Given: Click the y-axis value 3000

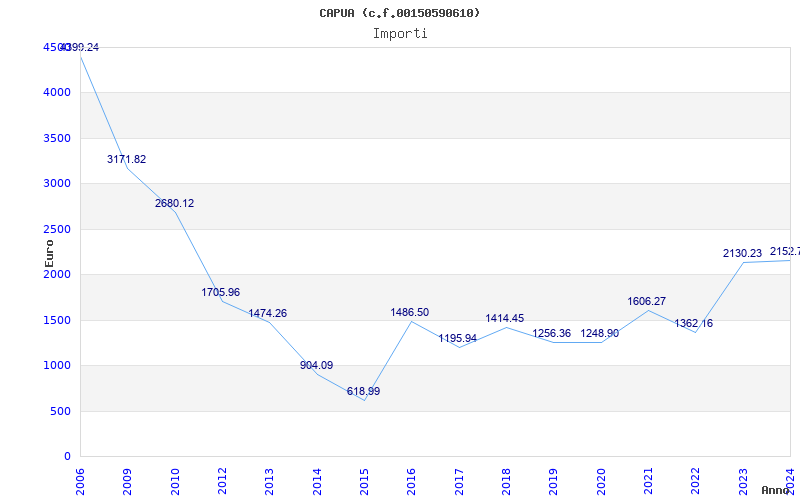Looking at the screenshot, I should tap(57, 184).
